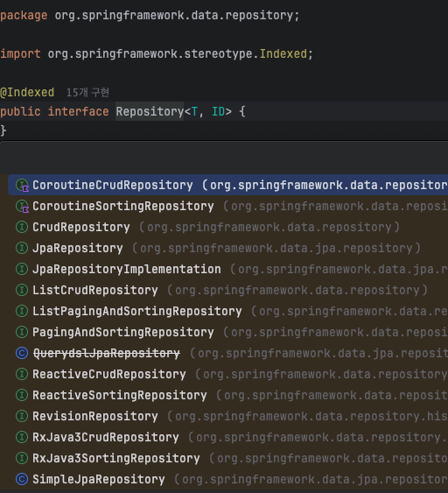This screenshot has width=448, height=493.
Task: Click the package path beside JpaRepository
Action: point(276,248)
